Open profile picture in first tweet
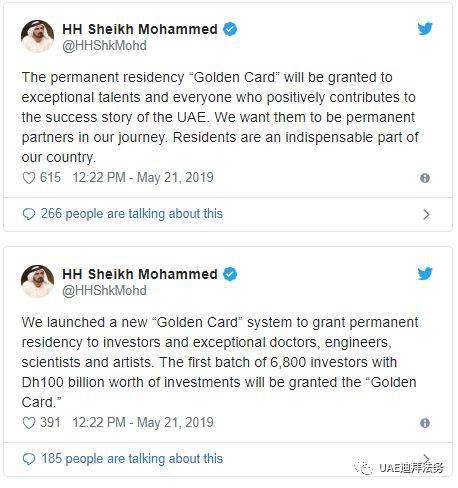The image size is (458, 488). [37, 36]
